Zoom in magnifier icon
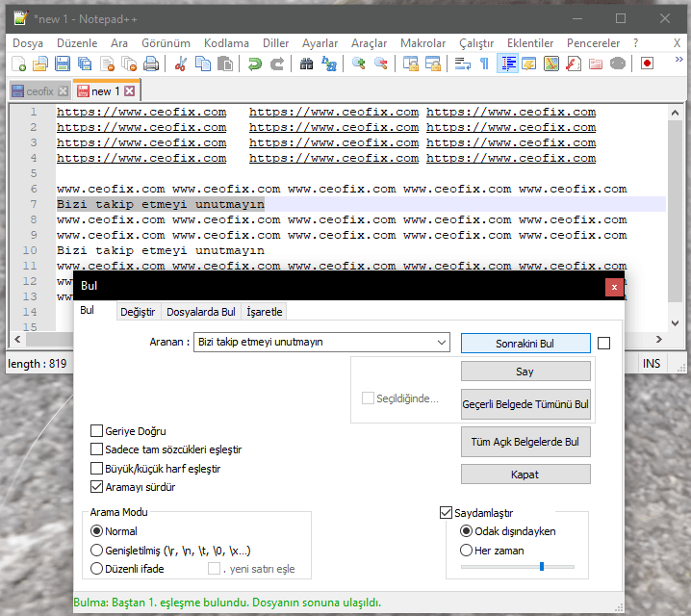Screen dimensions: 691x616 [359, 64]
